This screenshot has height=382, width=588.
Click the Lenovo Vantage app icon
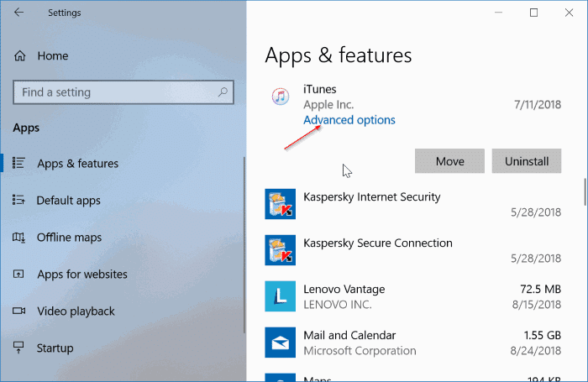pos(280,296)
